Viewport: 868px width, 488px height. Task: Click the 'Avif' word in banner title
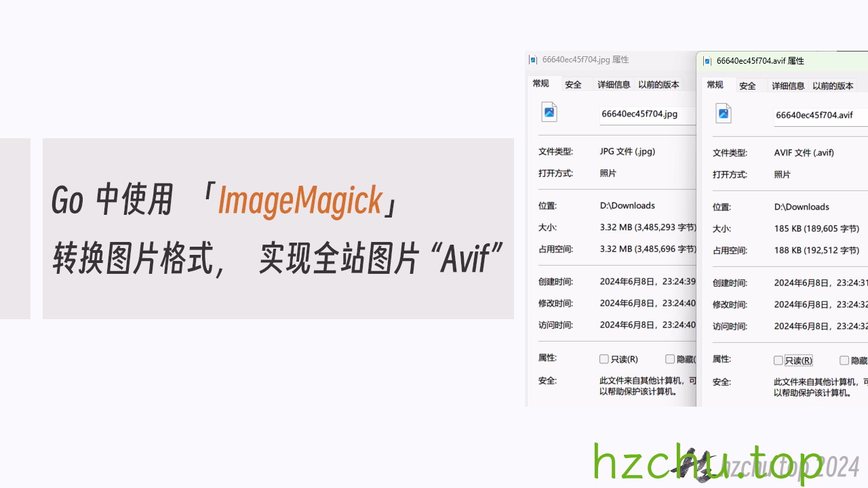[466, 258]
